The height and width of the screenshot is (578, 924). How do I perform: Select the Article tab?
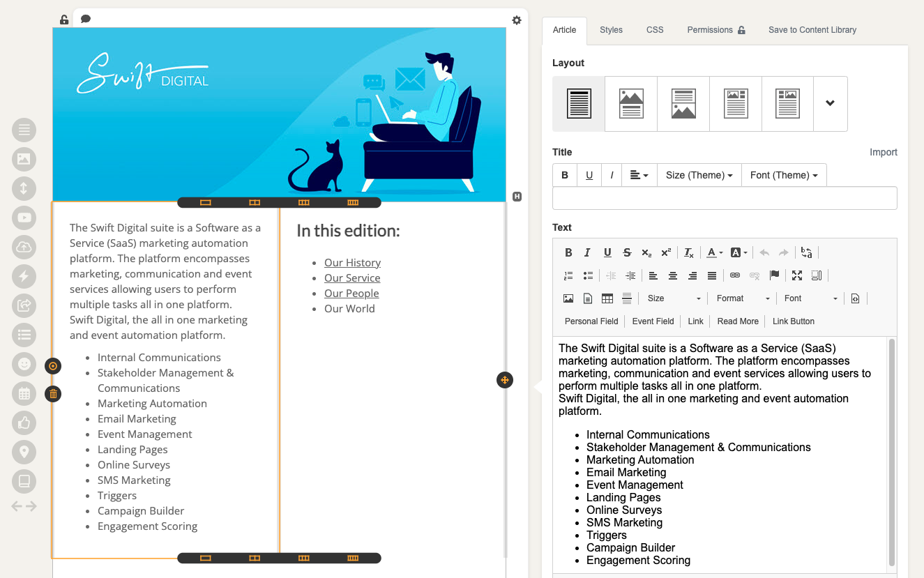(564, 30)
